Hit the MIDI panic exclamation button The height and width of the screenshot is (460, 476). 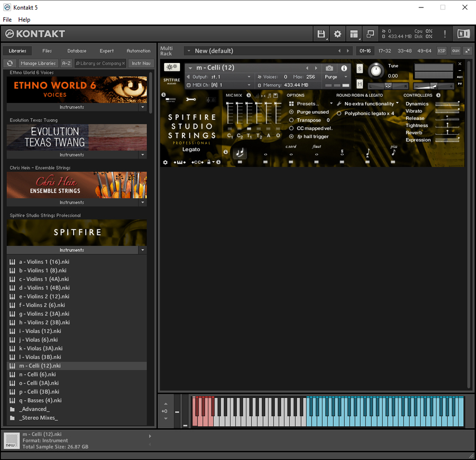click(x=445, y=34)
